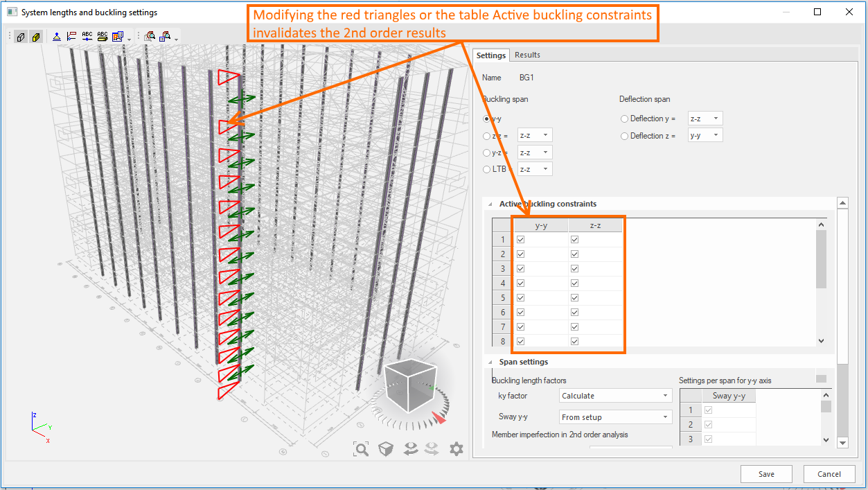This screenshot has height=490, width=868.
Task: Open the LTB span dropdown
Action: coord(535,169)
